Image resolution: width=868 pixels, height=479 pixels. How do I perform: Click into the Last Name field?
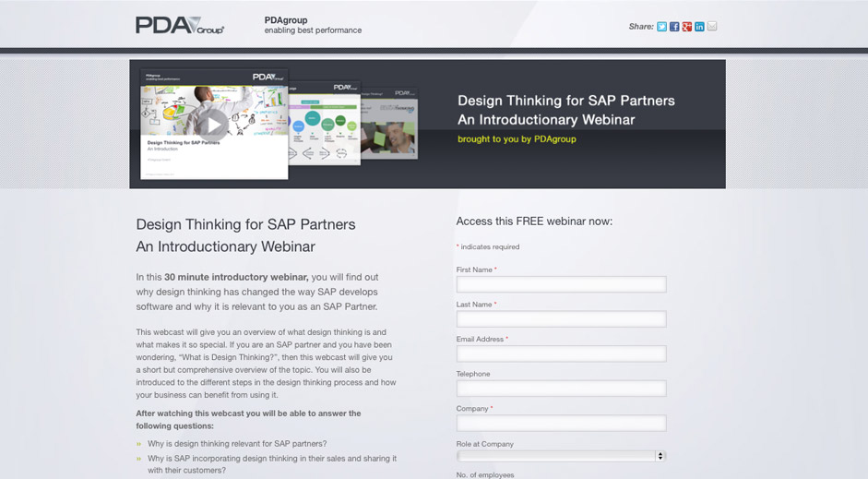561,319
